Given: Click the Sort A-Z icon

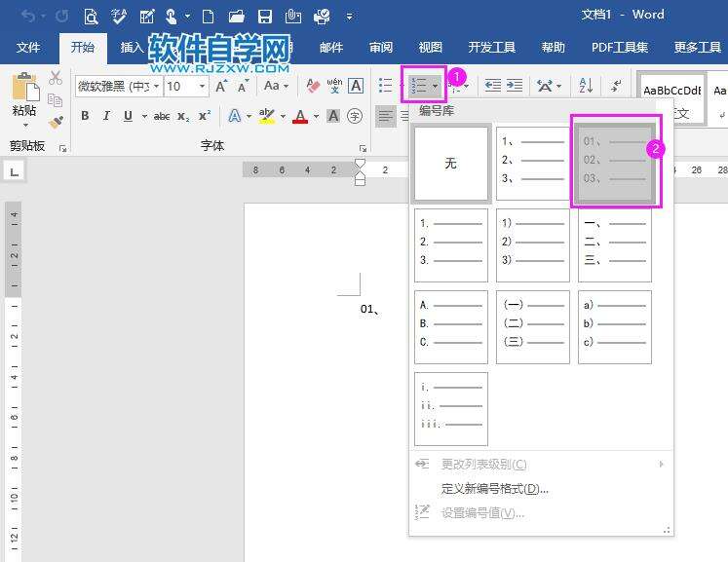Looking at the screenshot, I should tap(586, 86).
